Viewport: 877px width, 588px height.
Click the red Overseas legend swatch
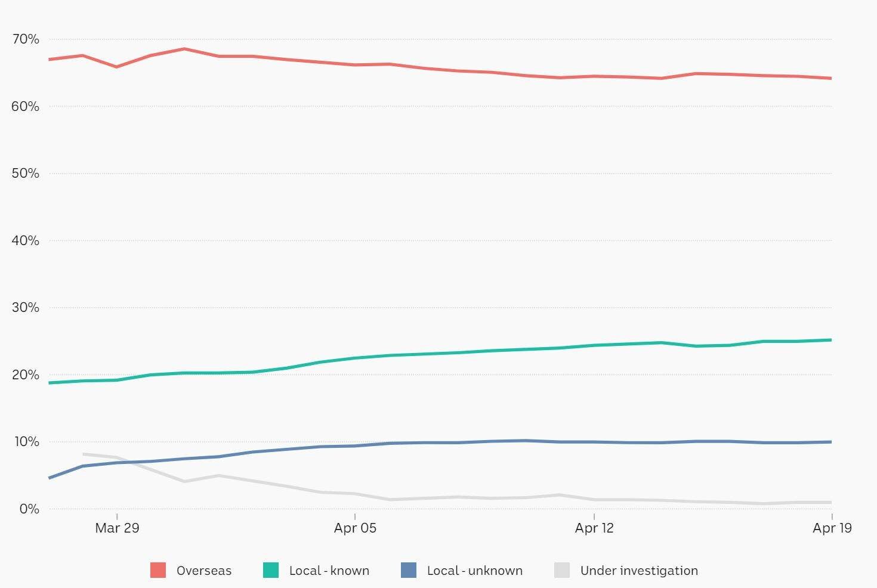tap(158, 570)
